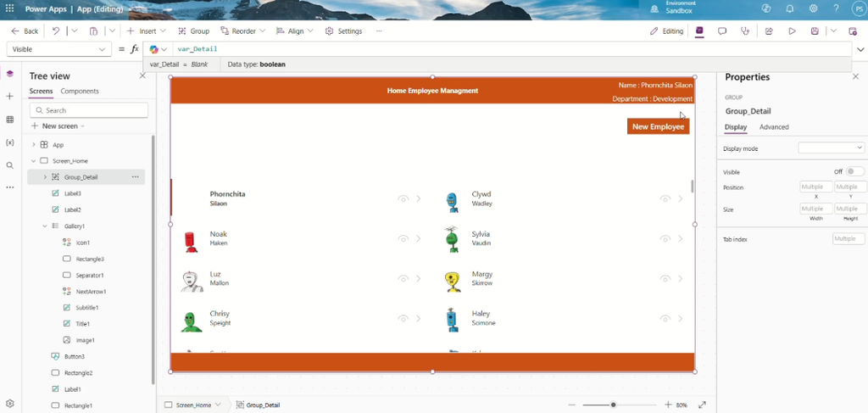Click the Save icon

coord(815,31)
